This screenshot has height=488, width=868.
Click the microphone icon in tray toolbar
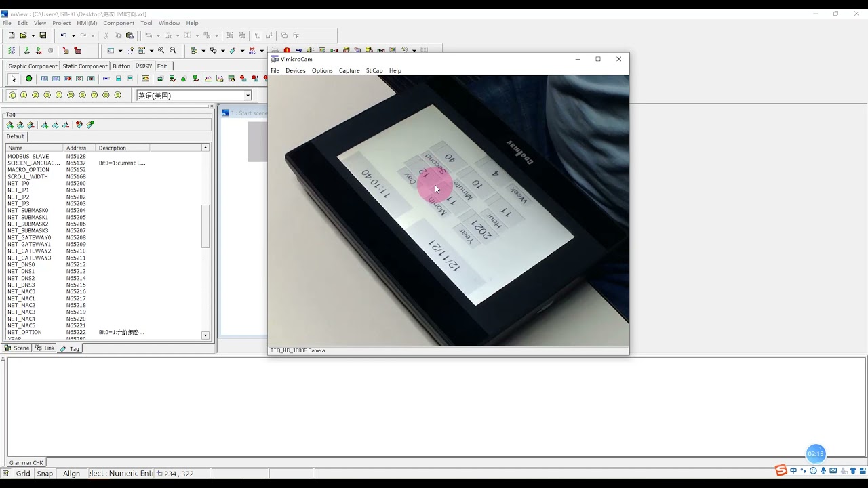823,470
